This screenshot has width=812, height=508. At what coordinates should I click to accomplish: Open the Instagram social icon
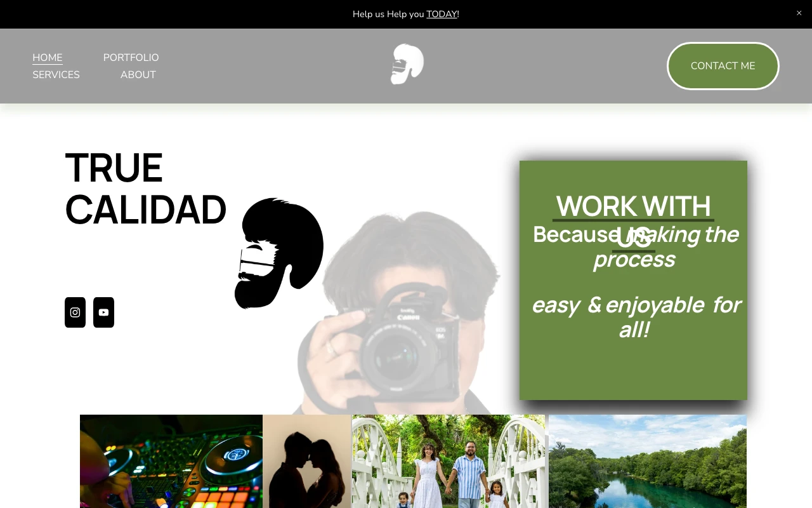point(75,312)
